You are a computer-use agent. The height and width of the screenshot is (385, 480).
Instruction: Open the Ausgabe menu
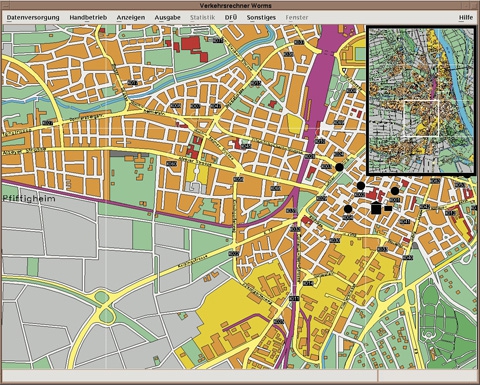tap(167, 18)
